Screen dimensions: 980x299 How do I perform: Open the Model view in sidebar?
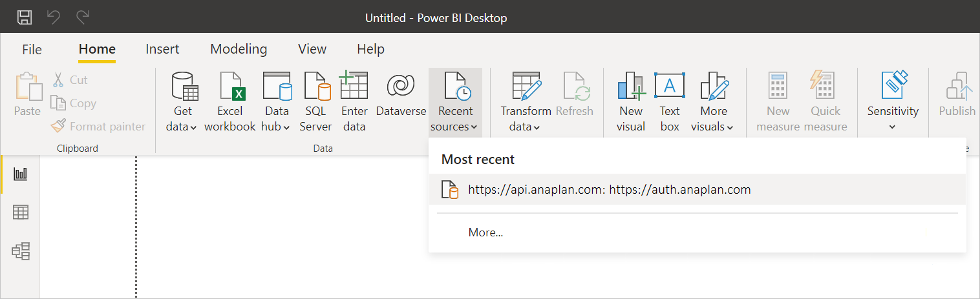(x=21, y=251)
